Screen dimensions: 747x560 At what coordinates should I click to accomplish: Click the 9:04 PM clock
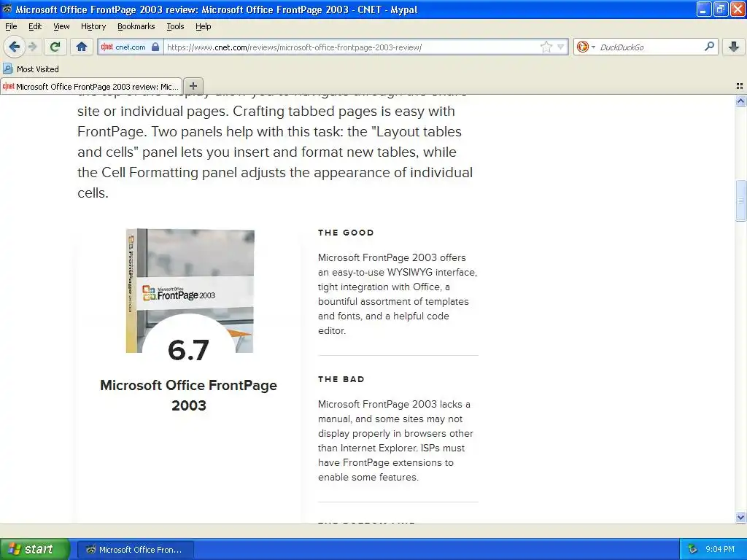tap(719, 549)
